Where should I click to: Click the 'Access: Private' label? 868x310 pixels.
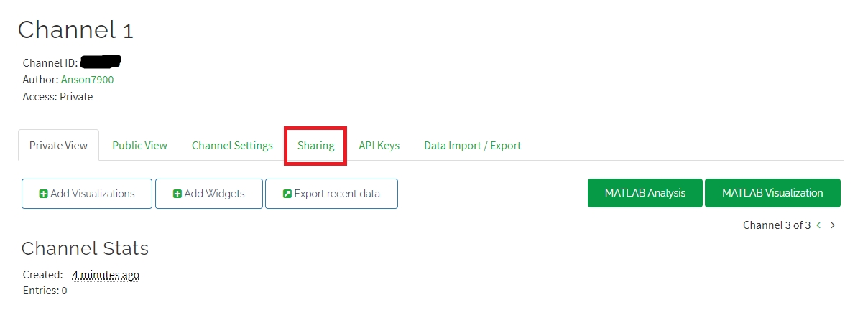coord(57,96)
